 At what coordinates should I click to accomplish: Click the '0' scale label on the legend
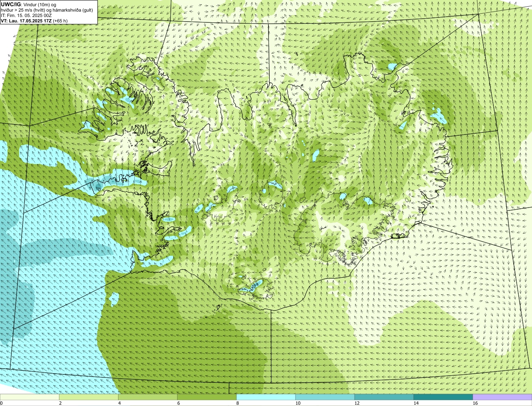point(1,403)
